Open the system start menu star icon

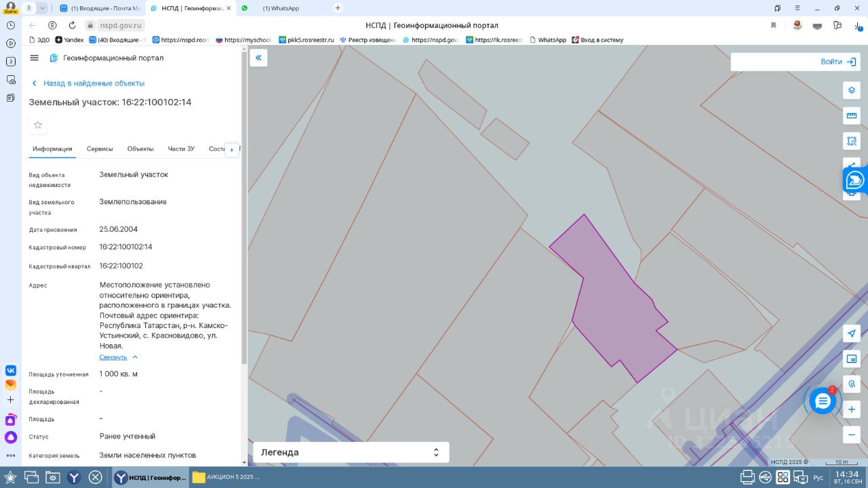point(10,477)
